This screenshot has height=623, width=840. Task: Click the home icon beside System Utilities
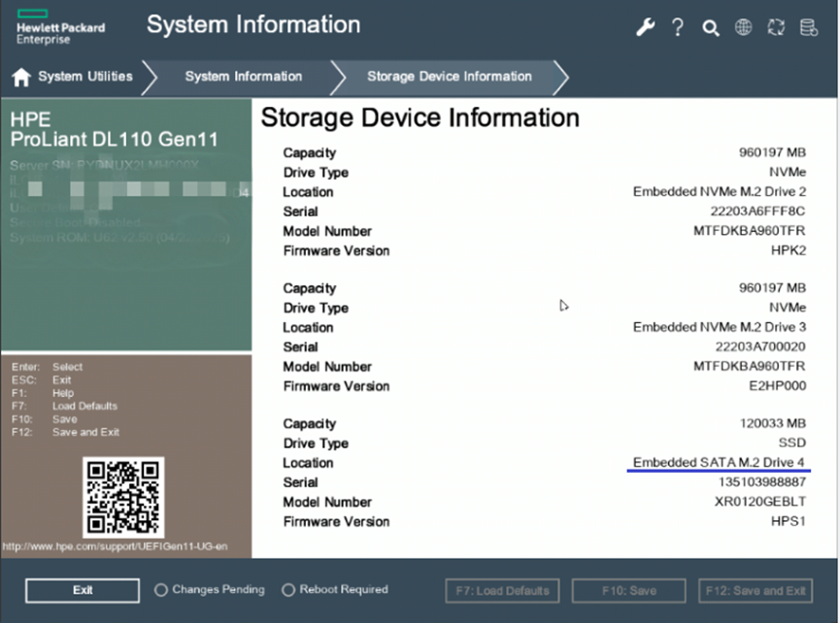pos(21,77)
